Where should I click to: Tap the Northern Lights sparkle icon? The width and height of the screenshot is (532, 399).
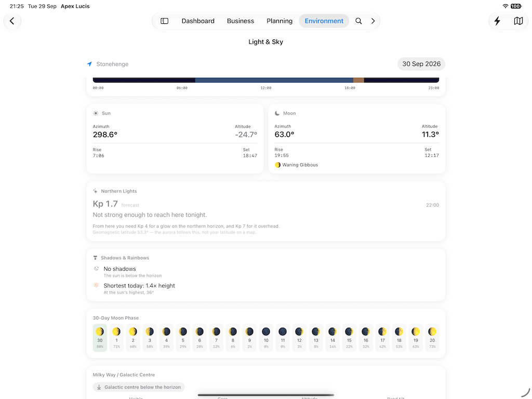pos(96,191)
